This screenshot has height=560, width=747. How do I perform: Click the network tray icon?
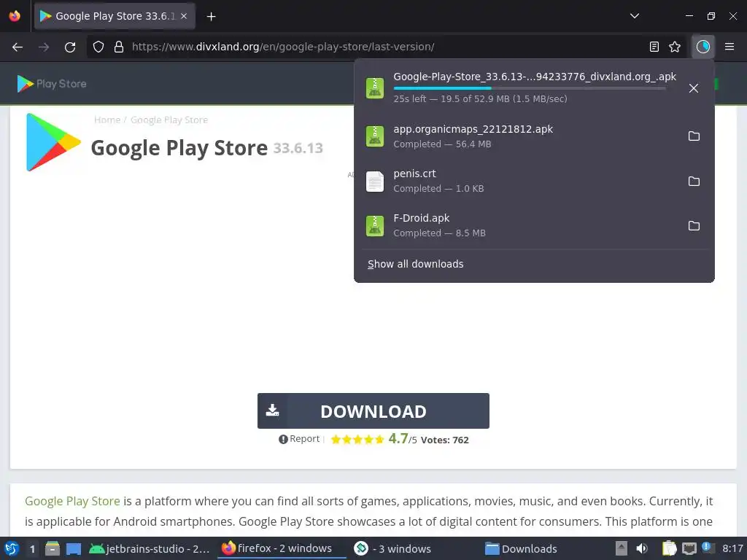pyautogui.click(x=689, y=548)
